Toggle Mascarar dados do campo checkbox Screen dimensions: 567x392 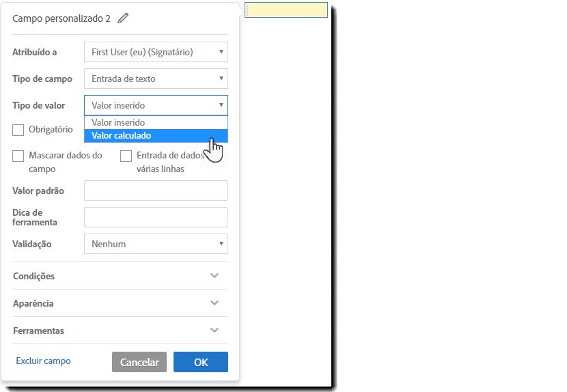pos(18,156)
